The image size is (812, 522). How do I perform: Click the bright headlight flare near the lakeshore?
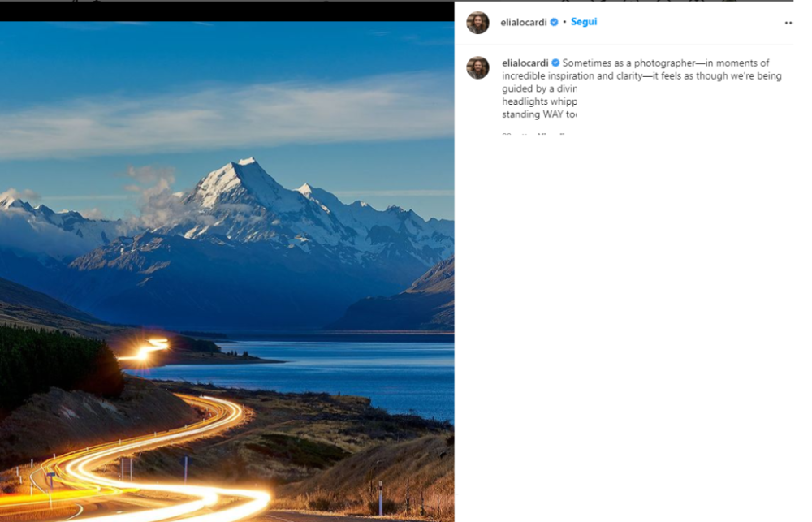pyautogui.click(x=145, y=350)
